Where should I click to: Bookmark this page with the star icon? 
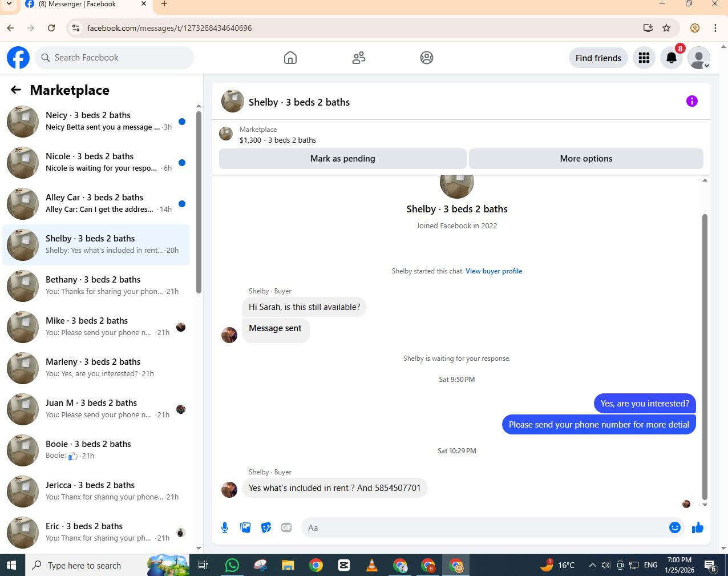point(666,28)
